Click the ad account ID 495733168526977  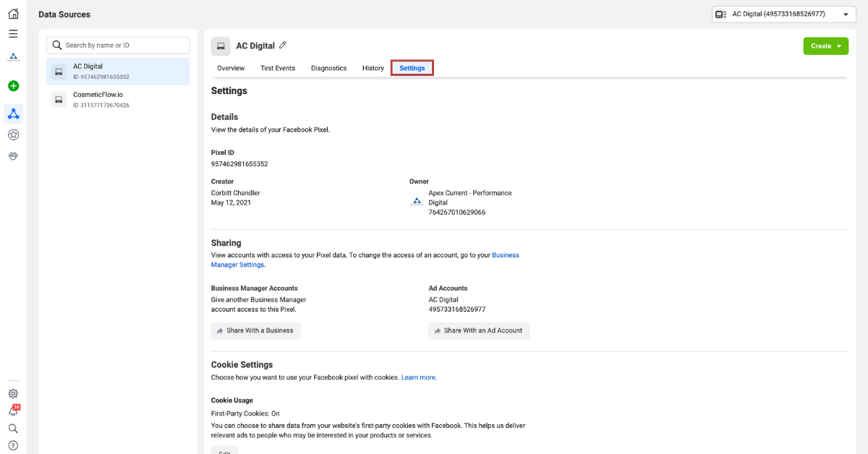[457, 309]
